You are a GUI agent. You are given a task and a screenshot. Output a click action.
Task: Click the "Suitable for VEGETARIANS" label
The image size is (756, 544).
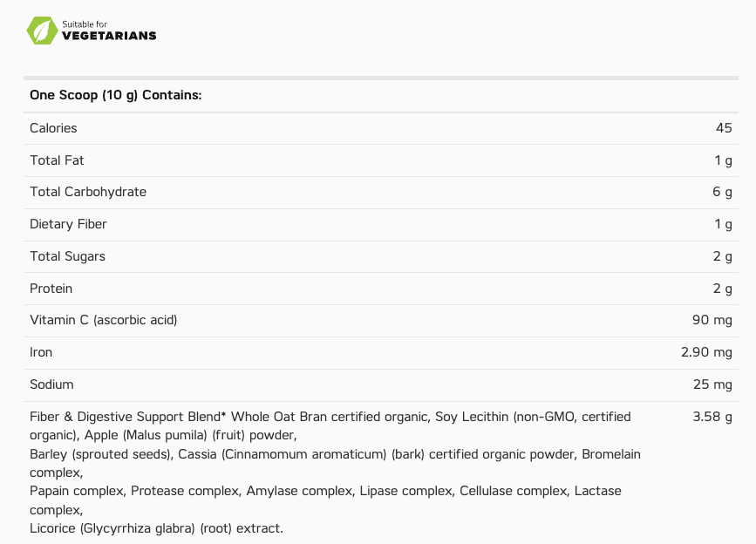click(109, 31)
